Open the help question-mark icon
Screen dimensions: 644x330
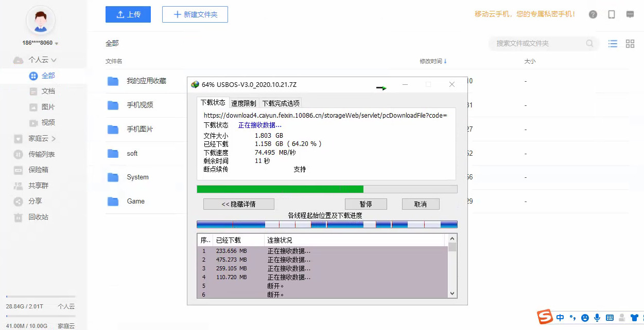pos(593,14)
